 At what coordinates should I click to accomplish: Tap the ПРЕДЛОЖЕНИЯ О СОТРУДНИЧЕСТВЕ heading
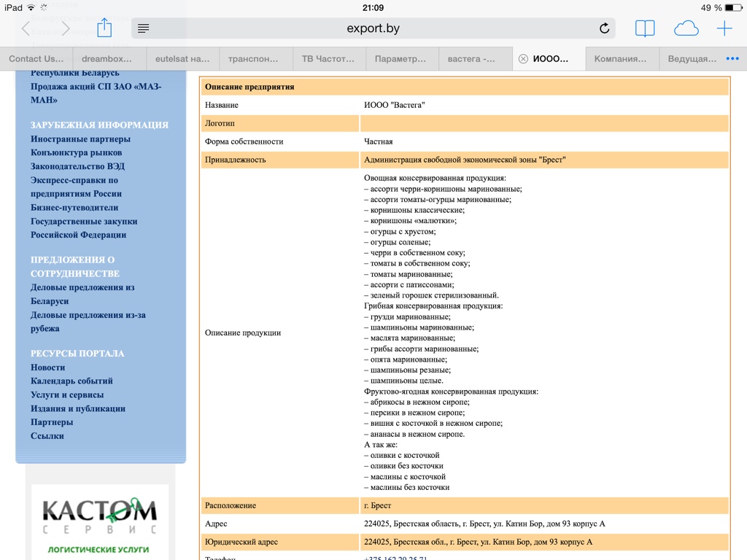75,267
